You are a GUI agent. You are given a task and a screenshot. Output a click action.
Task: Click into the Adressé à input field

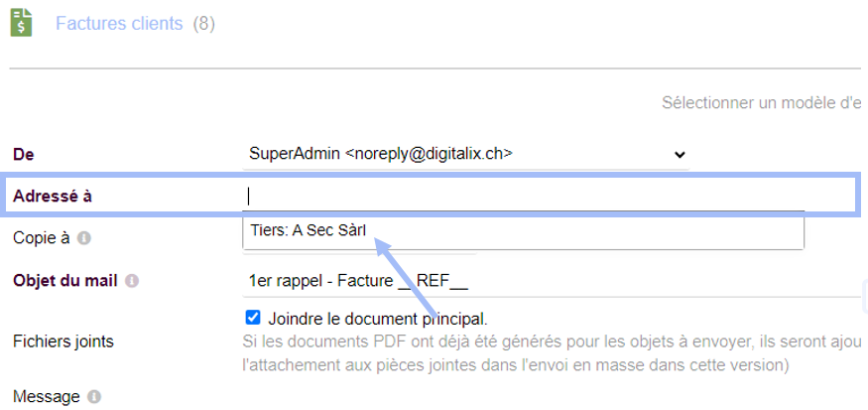523,197
